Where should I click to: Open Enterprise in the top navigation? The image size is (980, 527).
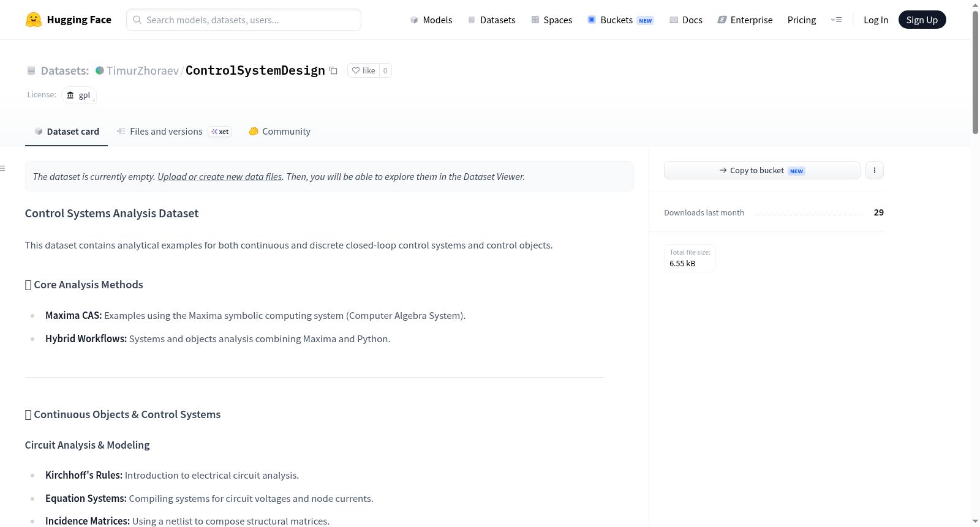tap(745, 20)
